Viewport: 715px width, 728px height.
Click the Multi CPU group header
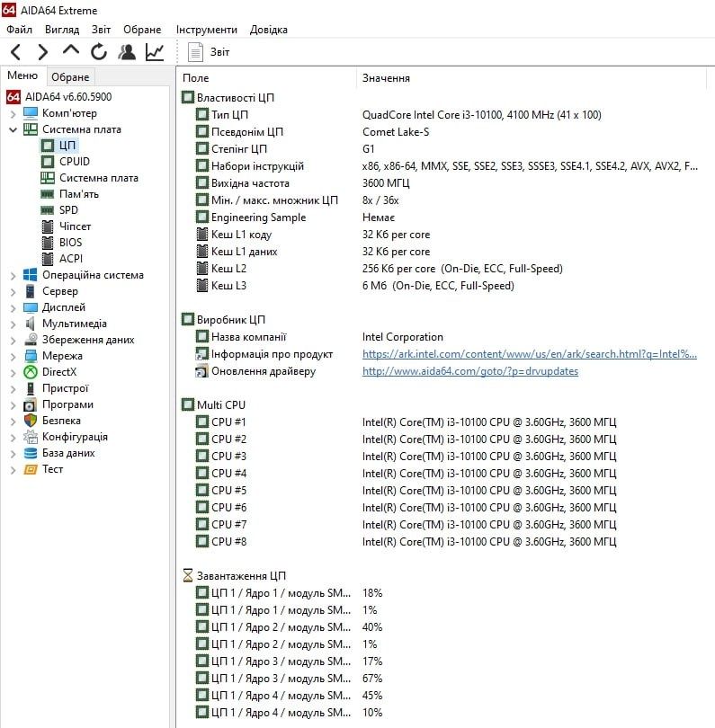220,404
